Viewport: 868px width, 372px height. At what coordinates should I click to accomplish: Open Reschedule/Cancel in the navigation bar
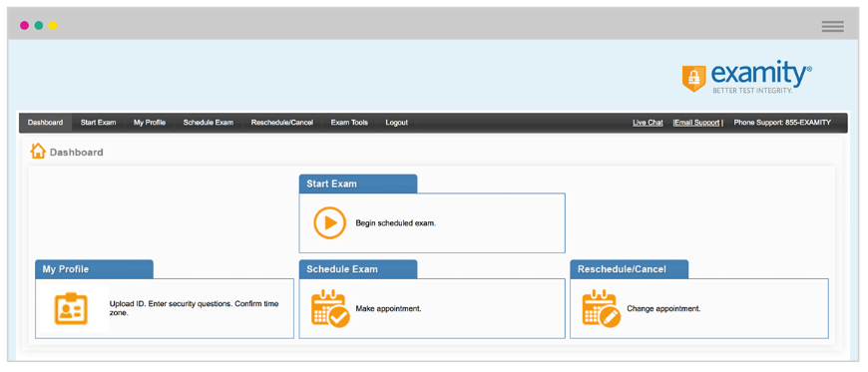click(282, 123)
